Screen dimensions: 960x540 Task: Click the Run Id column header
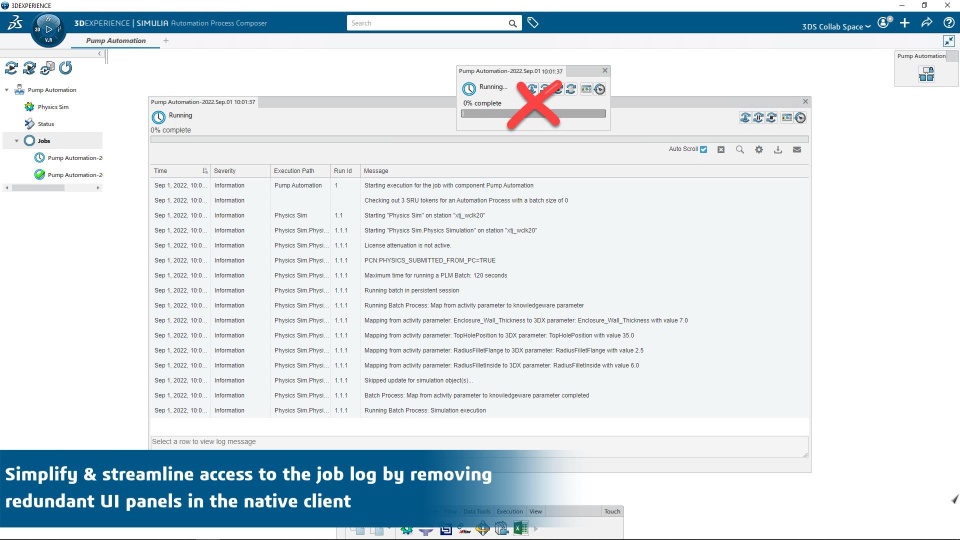343,171
